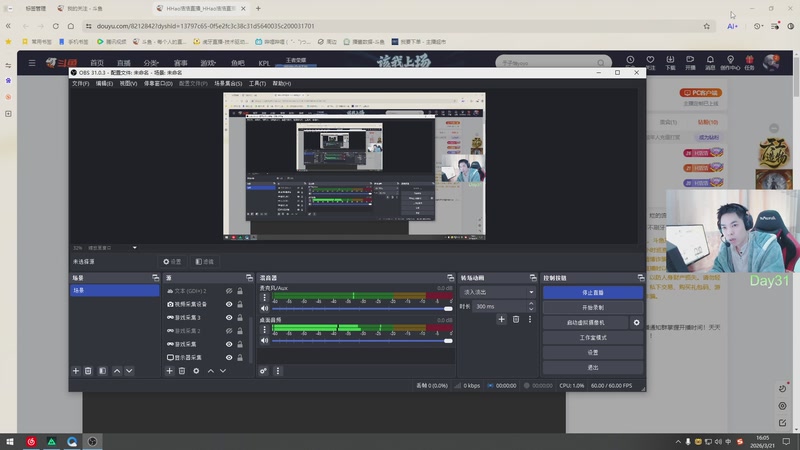Viewport: 800px width, 450px height.
Task: Click the 启动虚拟摄像机 button
Action: point(586,322)
